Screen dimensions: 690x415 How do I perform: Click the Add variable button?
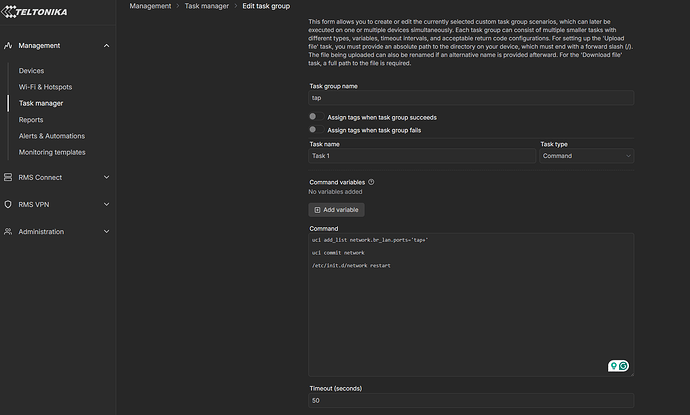(x=336, y=210)
